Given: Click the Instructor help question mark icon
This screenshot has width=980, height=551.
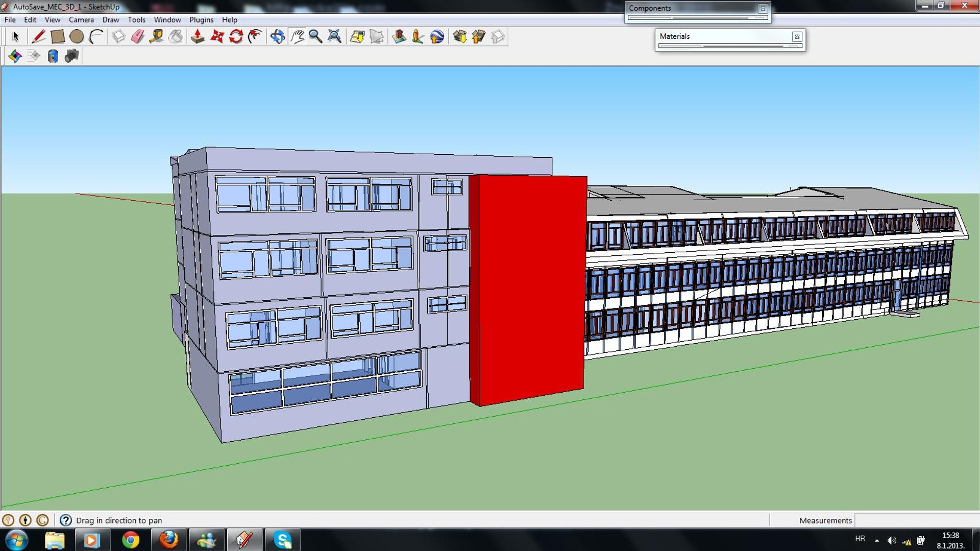Looking at the screenshot, I should pos(65,520).
